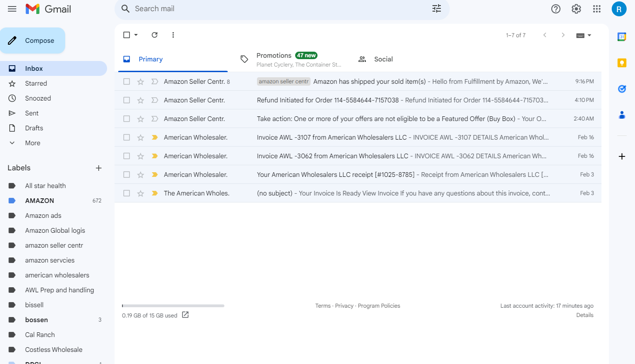635x364 pixels.
Task: Open the bossen label
Action: (54, 320)
